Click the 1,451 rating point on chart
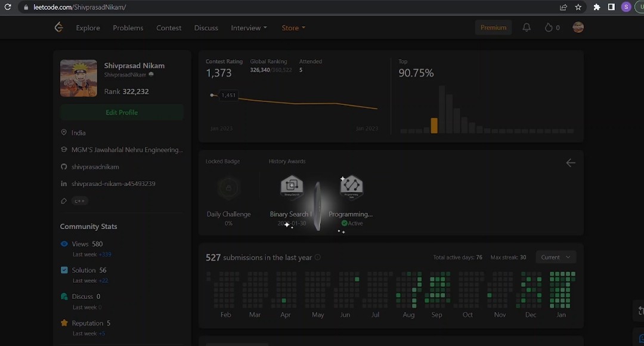Viewport: 644px width, 346px height. [x=212, y=95]
